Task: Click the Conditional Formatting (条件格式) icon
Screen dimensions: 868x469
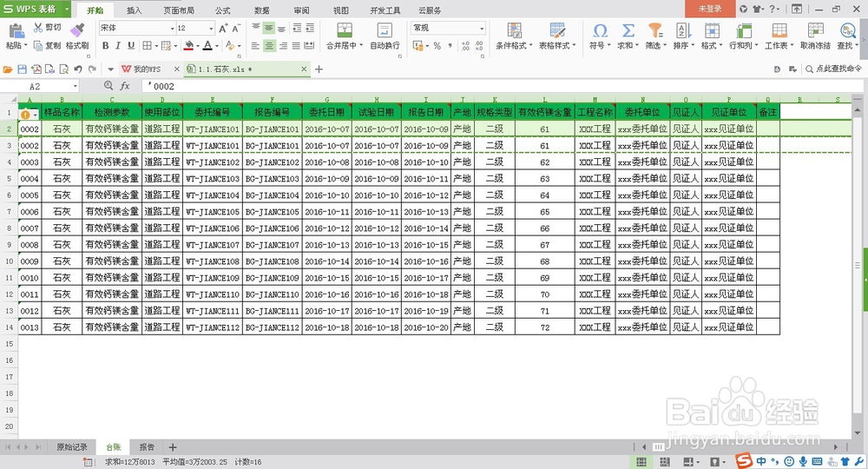Action: pyautogui.click(x=514, y=30)
